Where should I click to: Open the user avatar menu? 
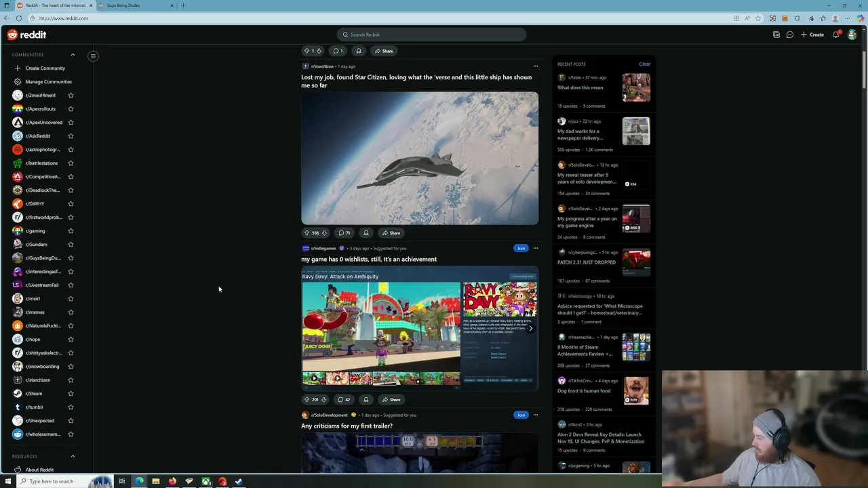click(x=852, y=35)
